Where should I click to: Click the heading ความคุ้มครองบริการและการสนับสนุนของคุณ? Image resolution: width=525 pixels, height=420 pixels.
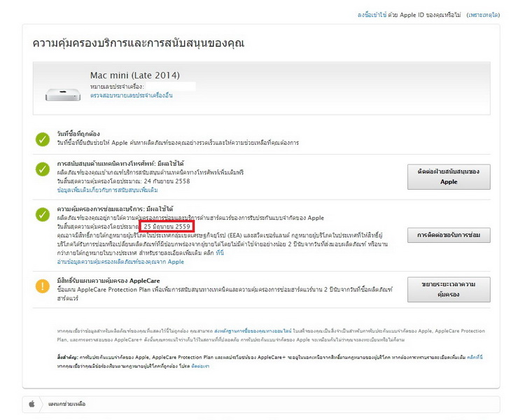[139, 43]
